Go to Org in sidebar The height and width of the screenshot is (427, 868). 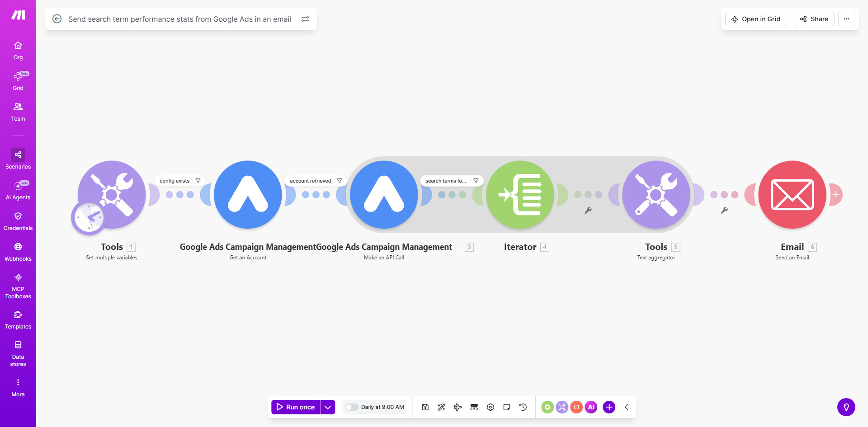click(x=18, y=51)
